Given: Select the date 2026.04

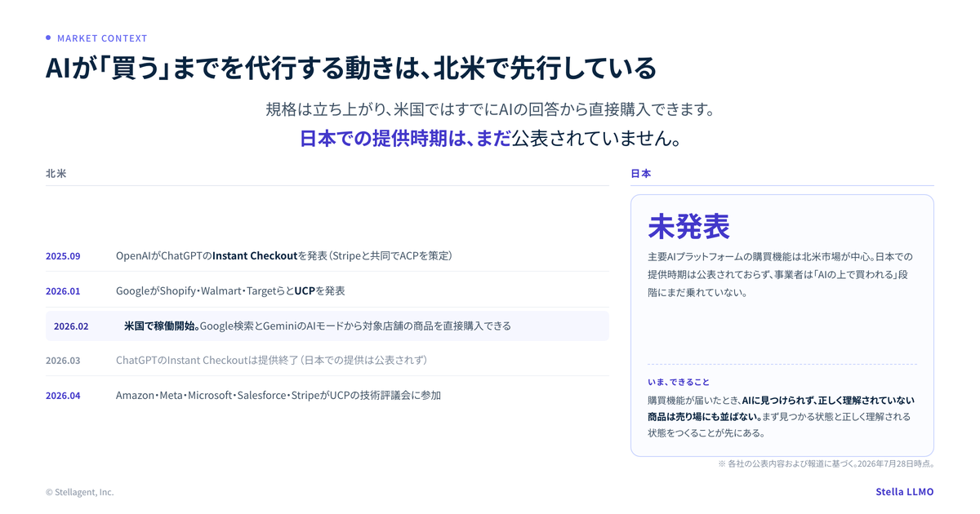Looking at the screenshot, I should 63,396.
